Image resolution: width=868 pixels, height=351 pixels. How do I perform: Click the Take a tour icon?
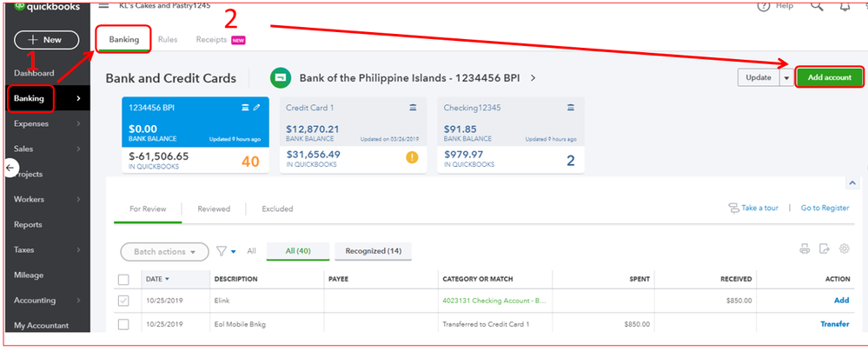734,209
